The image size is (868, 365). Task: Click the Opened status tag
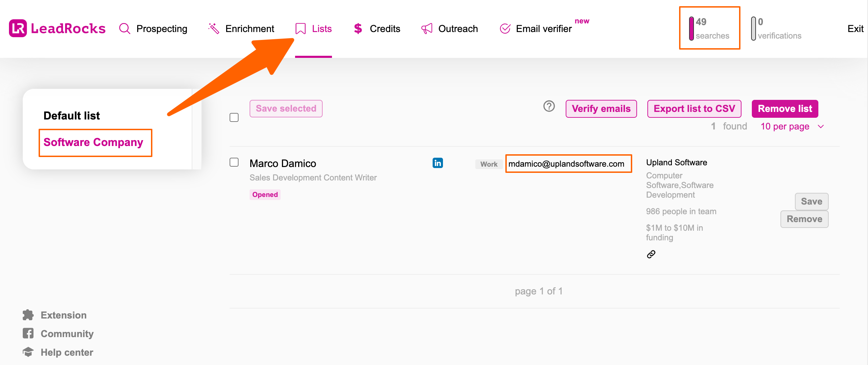point(265,195)
